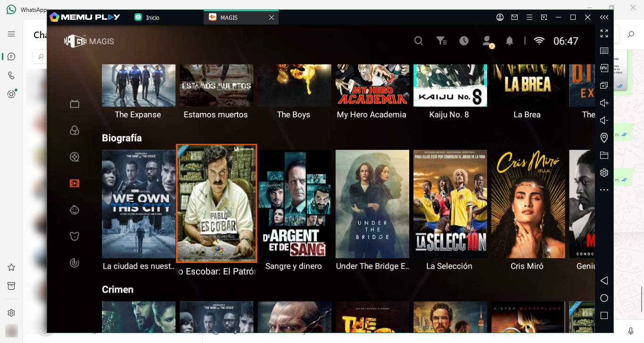
Task: Open MEmu multi-instance manager icon
Action: [x=604, y=86]
